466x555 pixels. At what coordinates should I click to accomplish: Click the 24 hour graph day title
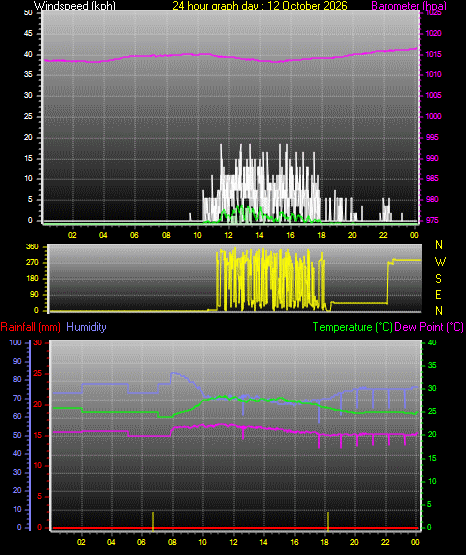click(260, 6)
